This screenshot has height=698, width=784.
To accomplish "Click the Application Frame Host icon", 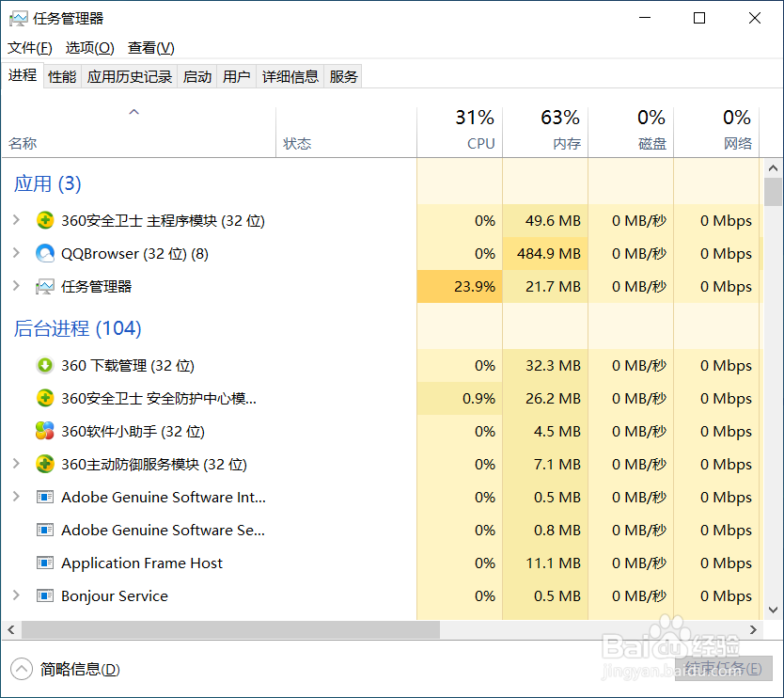I will pos(45,563).
